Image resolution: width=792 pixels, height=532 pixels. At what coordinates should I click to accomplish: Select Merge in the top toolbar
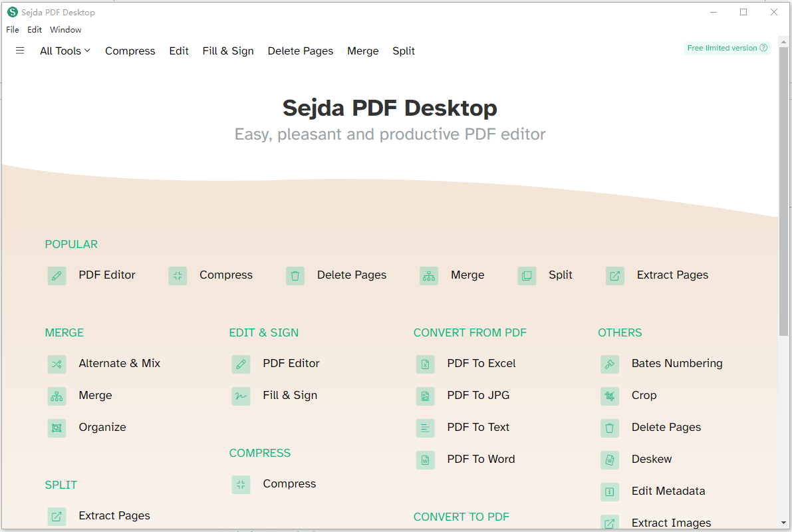[x=362, y=51]
